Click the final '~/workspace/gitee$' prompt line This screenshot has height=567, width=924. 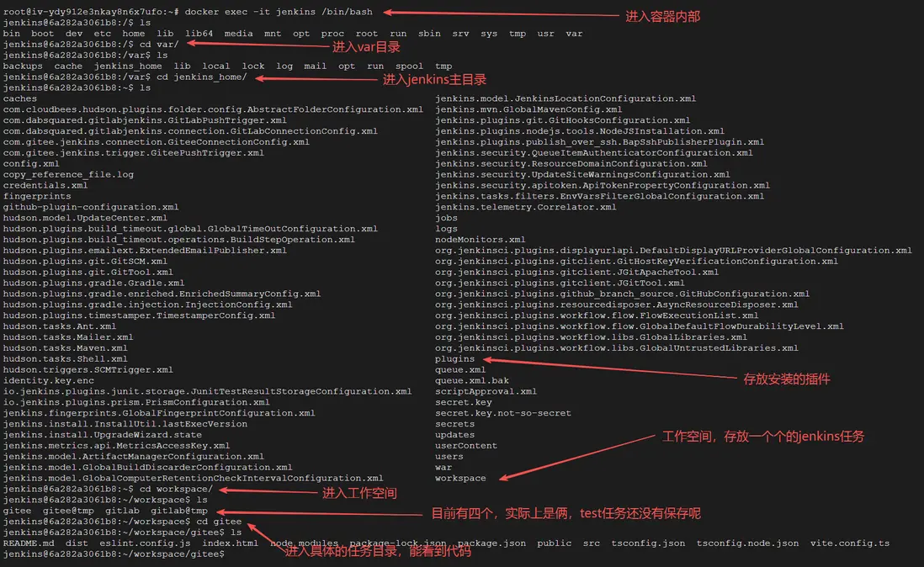click(114, 554)
